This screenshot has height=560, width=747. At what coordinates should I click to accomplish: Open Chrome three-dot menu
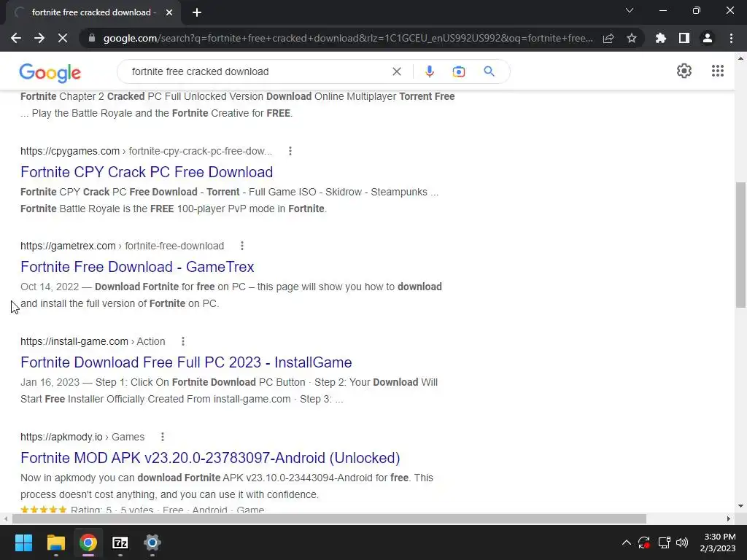pyautogui.click(x=731, y=38)
